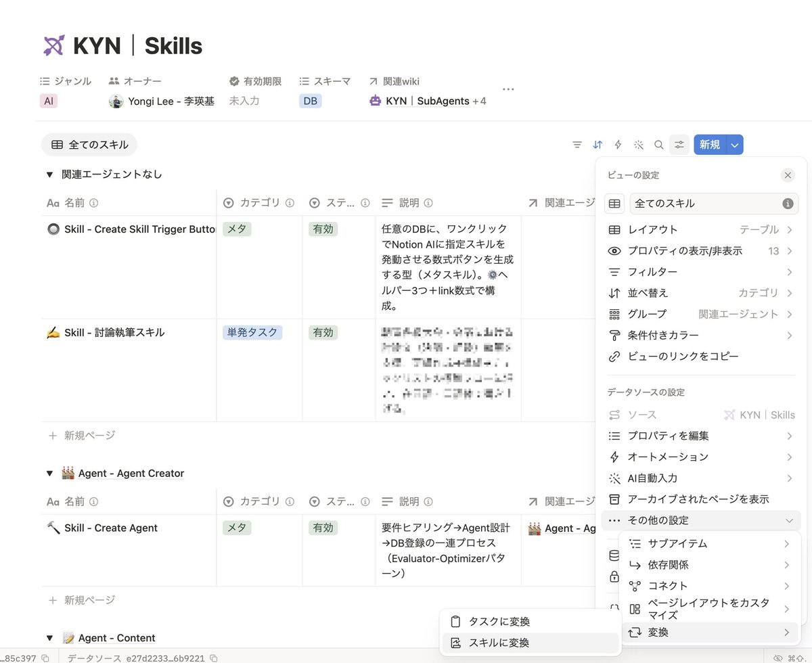
Task: Click 新規ページ under 関連エージェントなし group
Action: pos(82,436)
